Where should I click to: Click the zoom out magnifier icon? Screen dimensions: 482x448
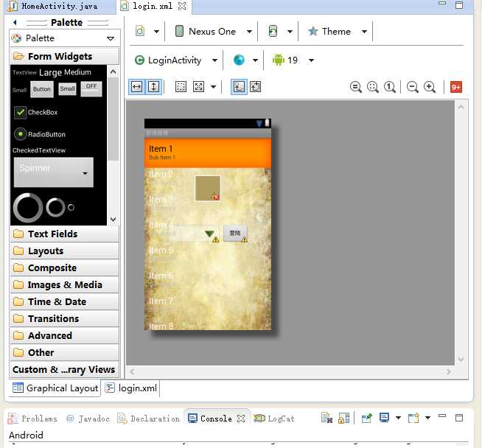pos(412,87)
